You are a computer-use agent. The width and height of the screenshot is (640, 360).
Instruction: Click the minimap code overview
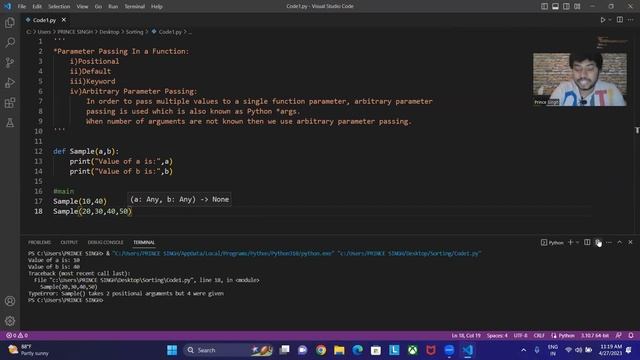coord(612,42)
